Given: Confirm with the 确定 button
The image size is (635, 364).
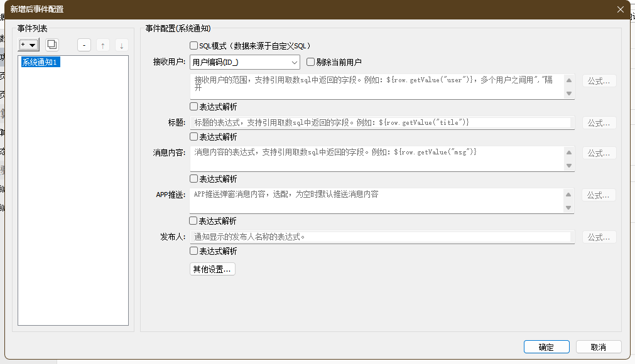Looking at the screenshot, I should [x=546, y=347].
